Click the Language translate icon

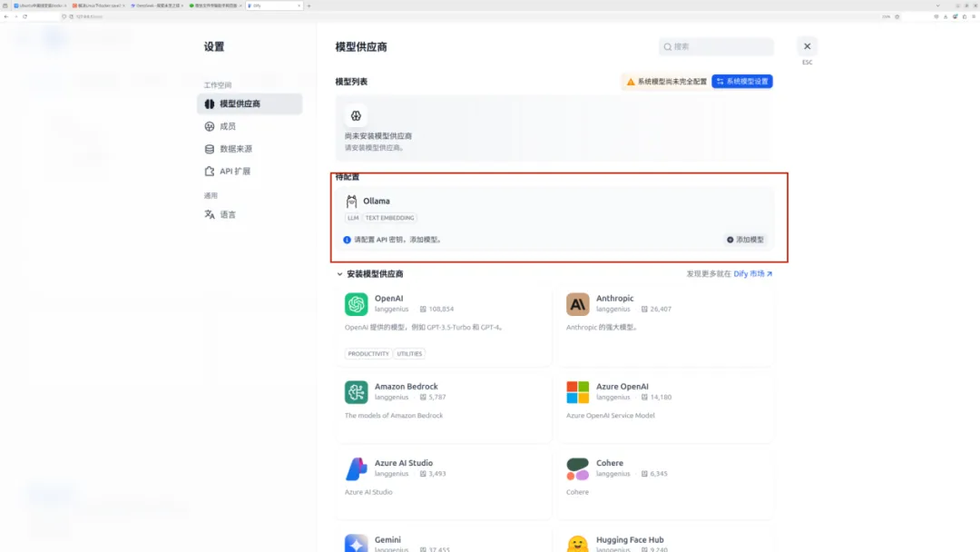pos(210,214)
